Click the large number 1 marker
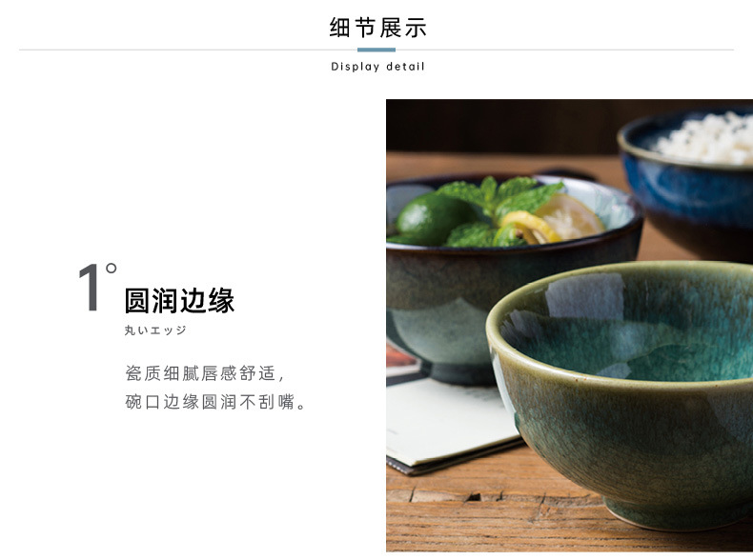The width and height of the screenshot is (753, 560). click(90, 287)
